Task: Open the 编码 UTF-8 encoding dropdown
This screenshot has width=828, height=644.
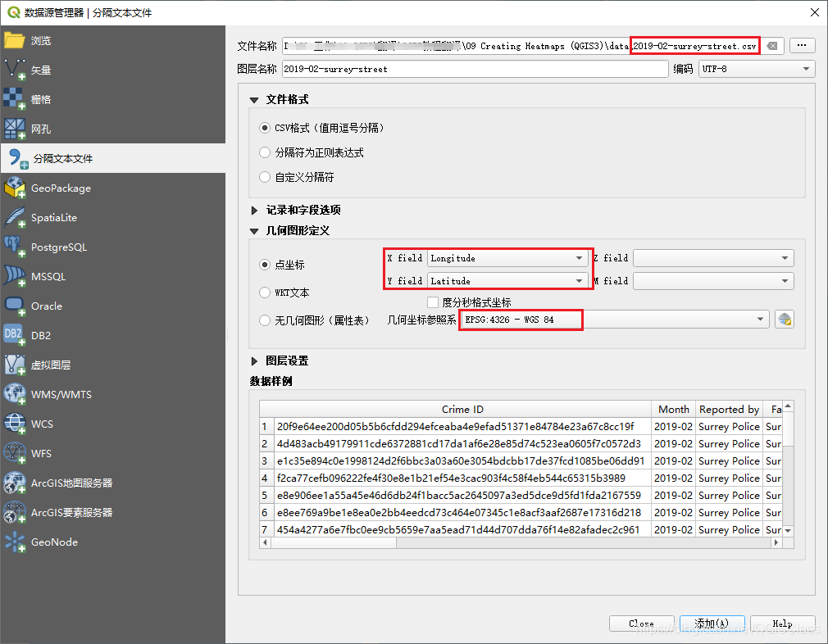Action: click(756, 69)
